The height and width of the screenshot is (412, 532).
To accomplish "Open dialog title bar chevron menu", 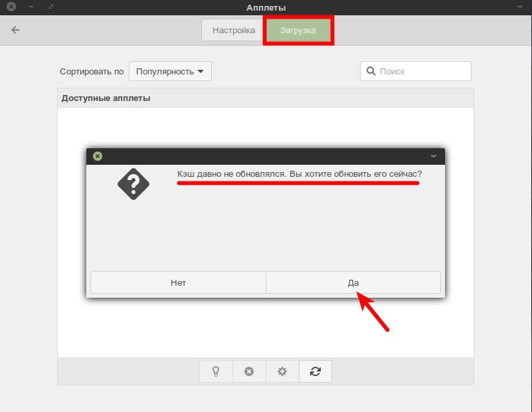I will 434,156.
